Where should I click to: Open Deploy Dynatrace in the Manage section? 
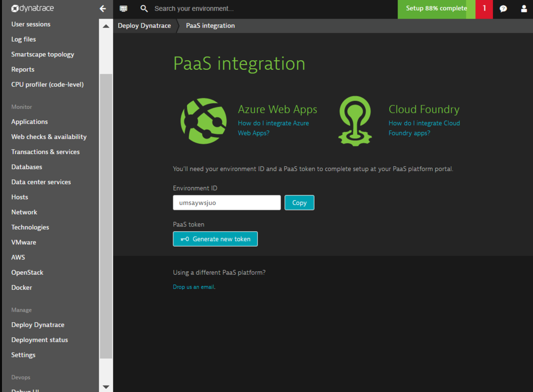(38, 325)
